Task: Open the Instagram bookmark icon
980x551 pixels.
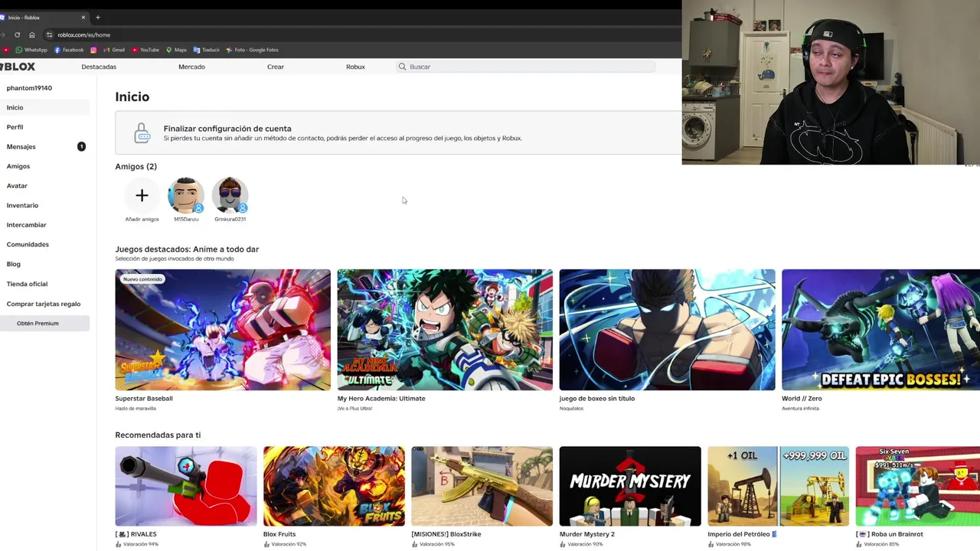Action: (93, 50)
